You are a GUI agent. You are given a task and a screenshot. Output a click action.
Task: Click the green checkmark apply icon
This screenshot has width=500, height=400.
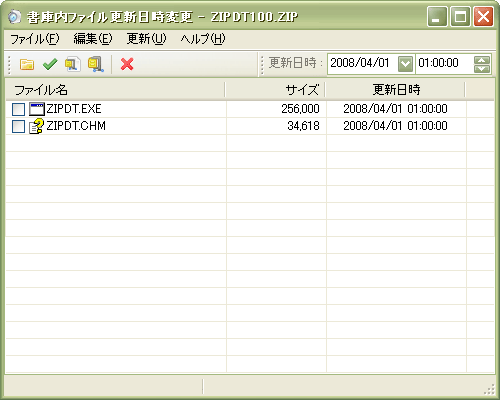click(50, 64)
